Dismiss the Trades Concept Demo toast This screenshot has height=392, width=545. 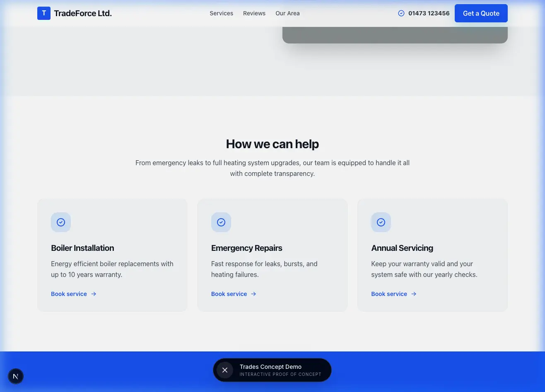coord(224,370)
